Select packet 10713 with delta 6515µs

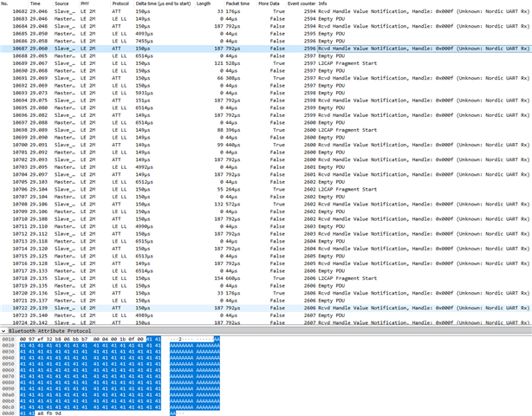click(x=266, y=241)
